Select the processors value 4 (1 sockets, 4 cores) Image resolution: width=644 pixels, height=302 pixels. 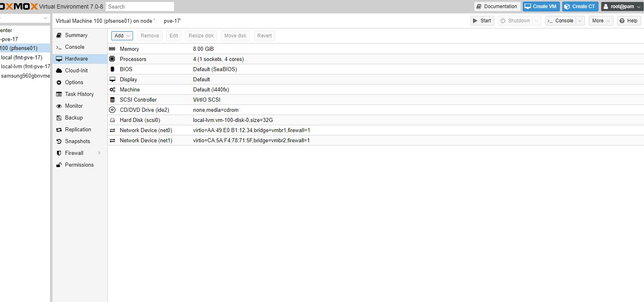pyautogui.click(x=218, y=59)
